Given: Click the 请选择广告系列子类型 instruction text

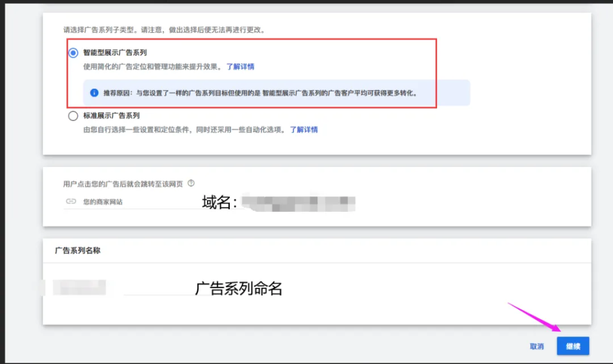Looking at the screenshot, I should click(165, 30).
